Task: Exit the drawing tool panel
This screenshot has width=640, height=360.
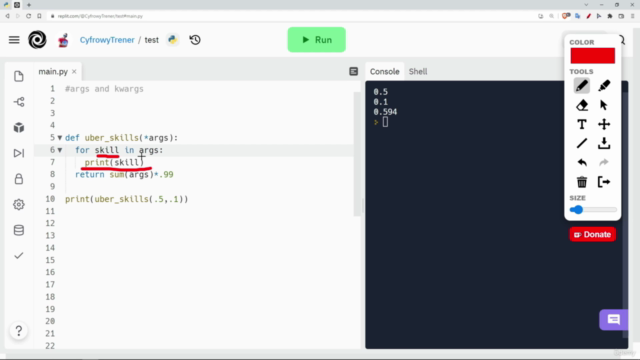Action: coord(604,182)
